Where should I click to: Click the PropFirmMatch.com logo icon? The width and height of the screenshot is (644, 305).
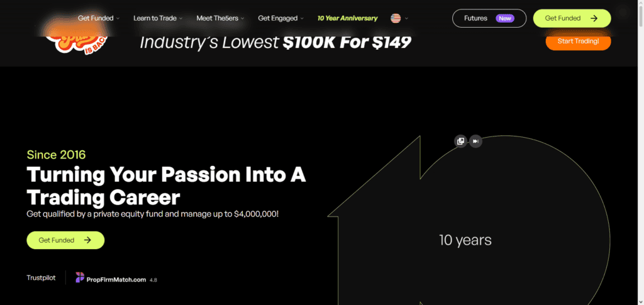(80, 277)
